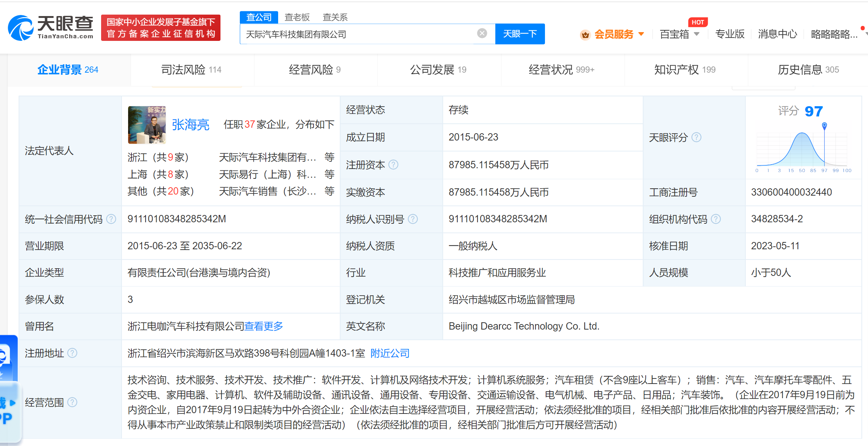The image size is (868, 446).
Task: Show help for 注册资本
Action: click(393, 165)
